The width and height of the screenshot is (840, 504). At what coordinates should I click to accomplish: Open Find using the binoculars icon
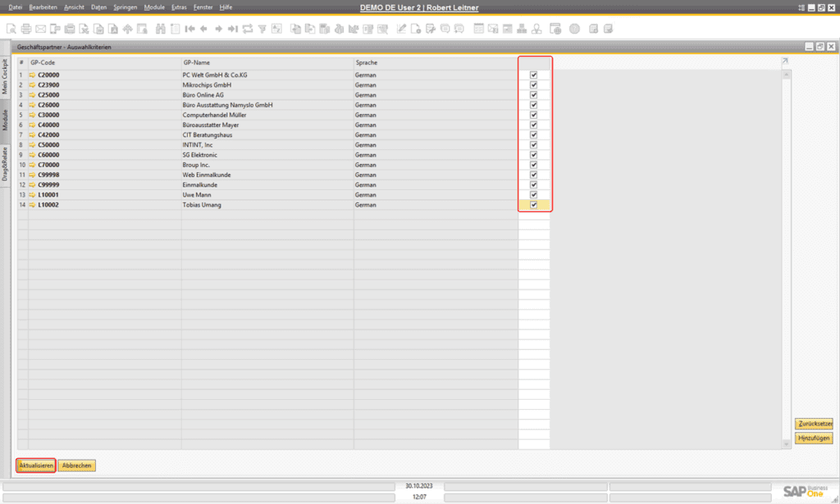point(161,29)
